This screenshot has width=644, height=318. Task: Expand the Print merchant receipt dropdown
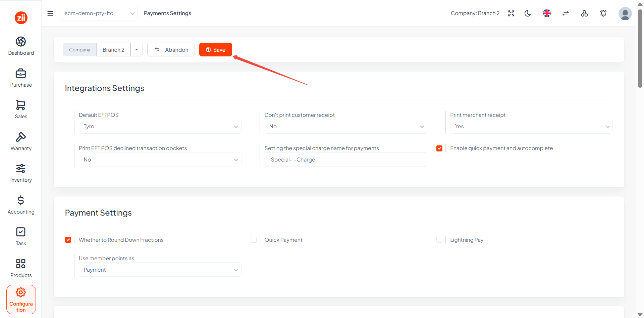(x=531, y=127)
